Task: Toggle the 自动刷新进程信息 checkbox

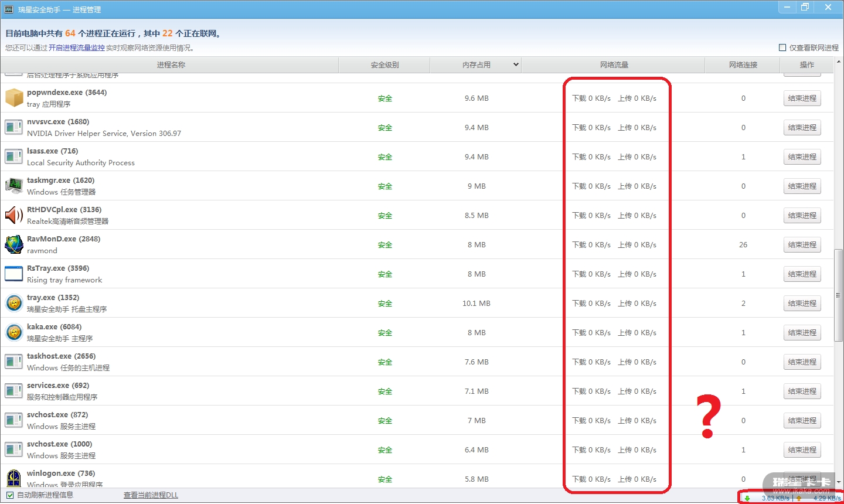Action: [10, 495]
